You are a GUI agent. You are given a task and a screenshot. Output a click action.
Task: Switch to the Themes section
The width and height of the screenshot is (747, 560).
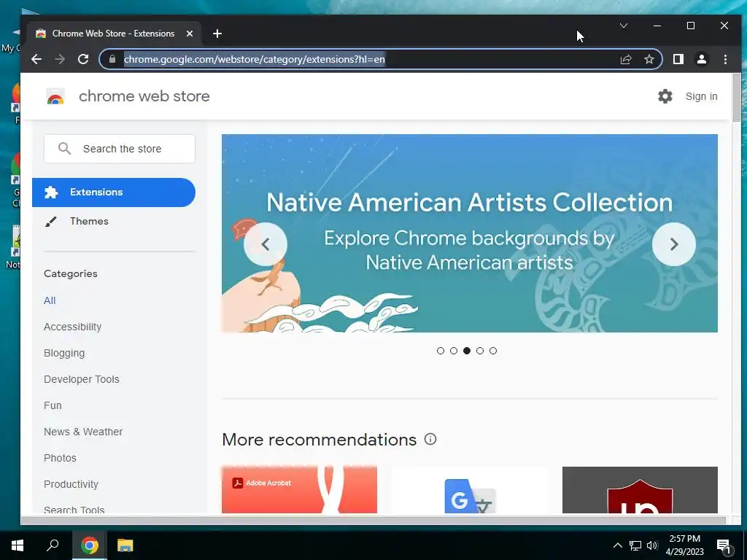click(x=89, y=222)
